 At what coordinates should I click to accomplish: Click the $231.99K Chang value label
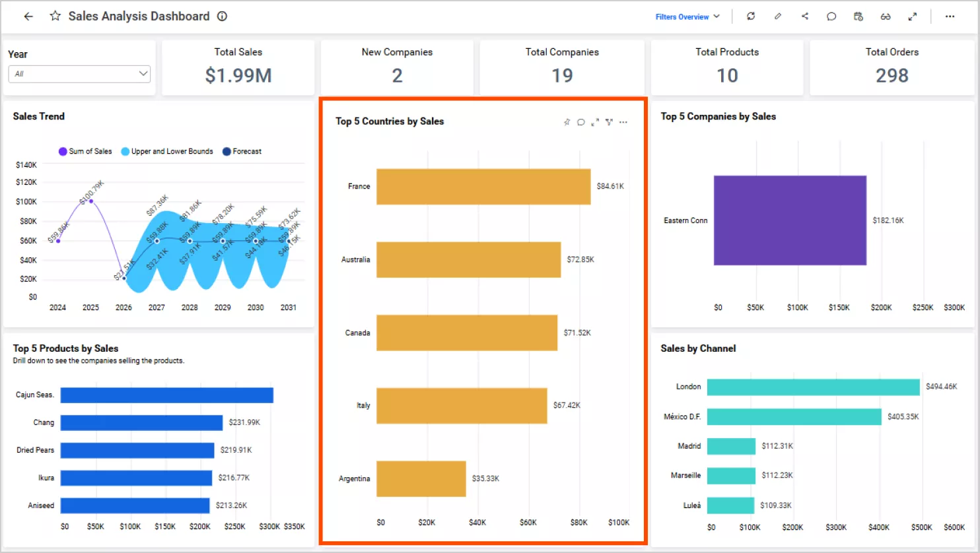click(244, 422)
